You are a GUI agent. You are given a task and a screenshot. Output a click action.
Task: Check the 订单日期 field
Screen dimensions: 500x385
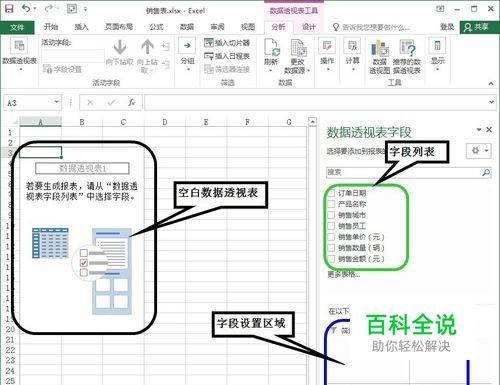(x=331, y=193)
